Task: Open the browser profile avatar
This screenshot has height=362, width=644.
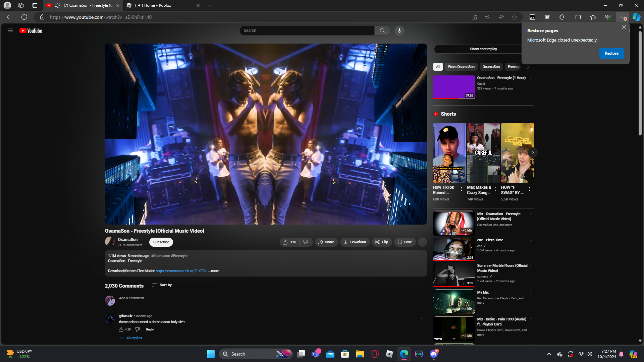Action: (7, 5)
